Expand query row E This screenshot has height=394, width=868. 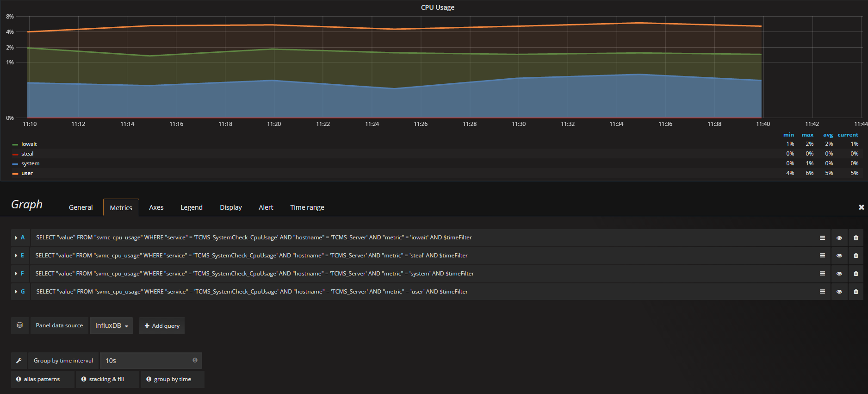(x=16, y=256)
